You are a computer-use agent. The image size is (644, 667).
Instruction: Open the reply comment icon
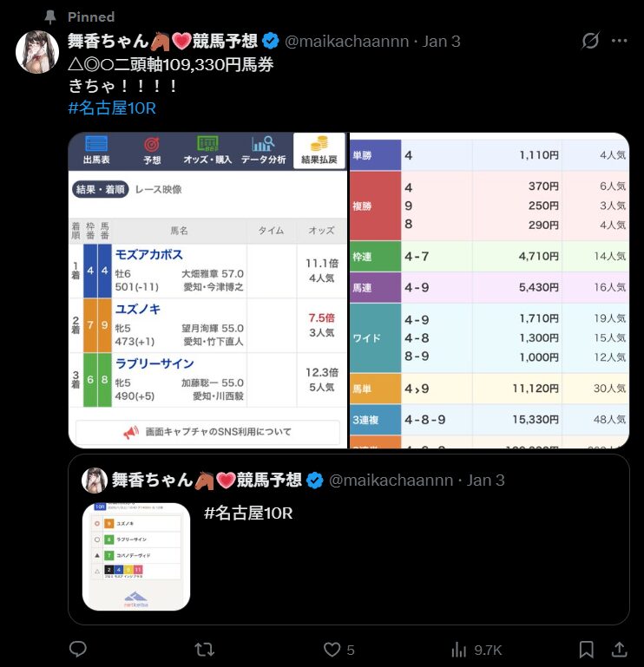click(x=78, y=650)
